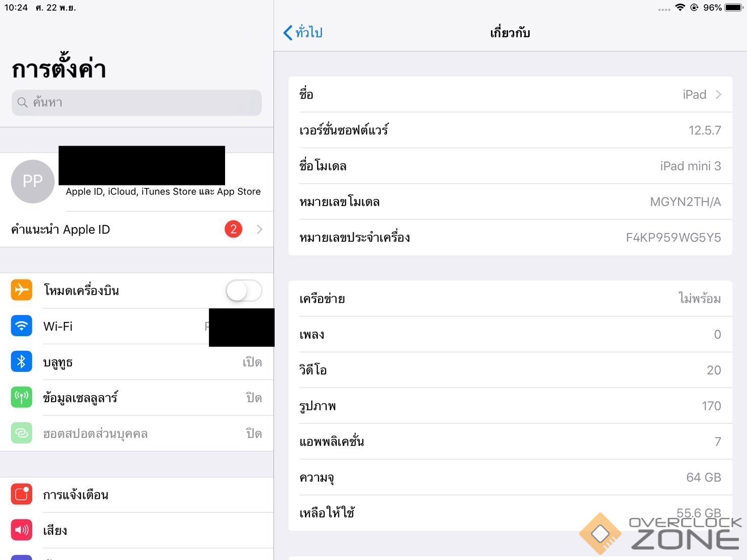
Task: Tap the red Apple ID badge 2
Action: [x=233, y=229]
